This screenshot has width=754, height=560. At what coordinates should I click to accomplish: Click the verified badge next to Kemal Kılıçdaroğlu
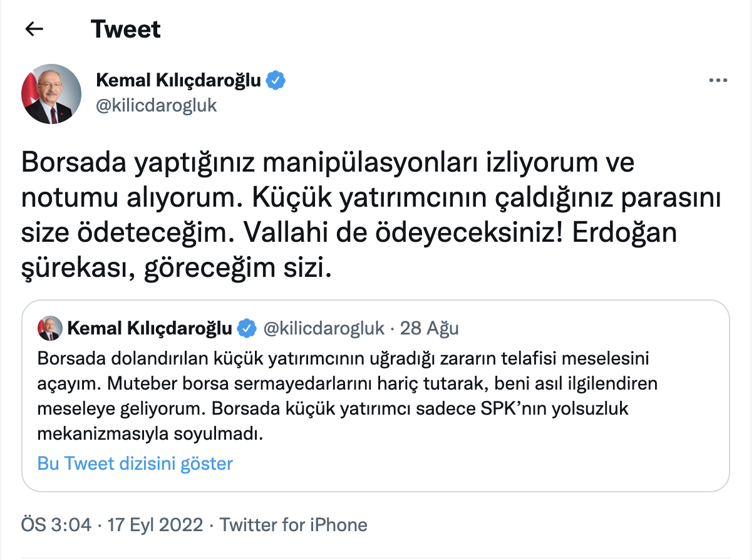point(276,80)
